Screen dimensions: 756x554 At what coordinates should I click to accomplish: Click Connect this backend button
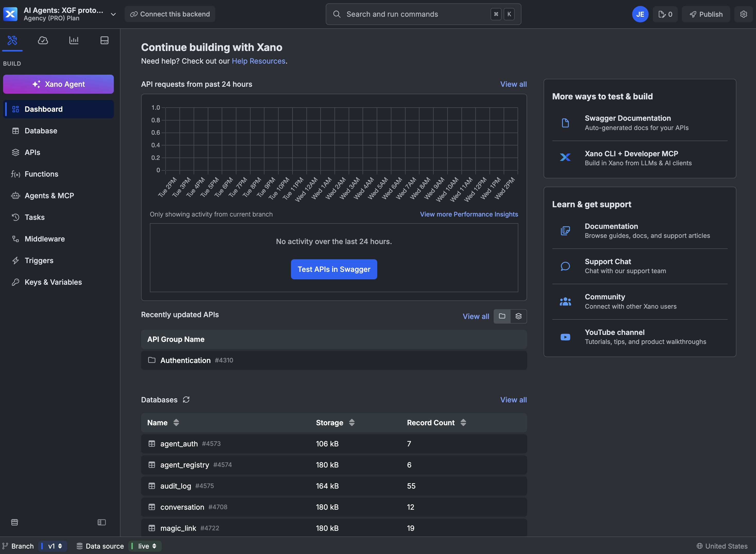[x=170, y=14]
